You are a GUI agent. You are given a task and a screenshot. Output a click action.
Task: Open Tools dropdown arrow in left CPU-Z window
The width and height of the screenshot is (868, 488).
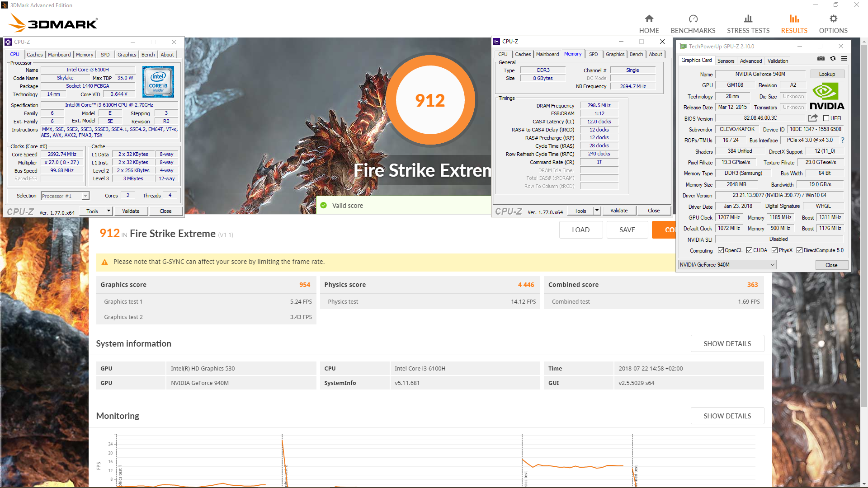coord(108,211)
